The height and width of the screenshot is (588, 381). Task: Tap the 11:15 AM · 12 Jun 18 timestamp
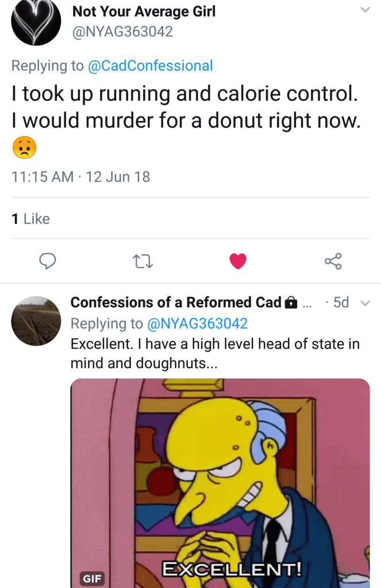[81, 177]
